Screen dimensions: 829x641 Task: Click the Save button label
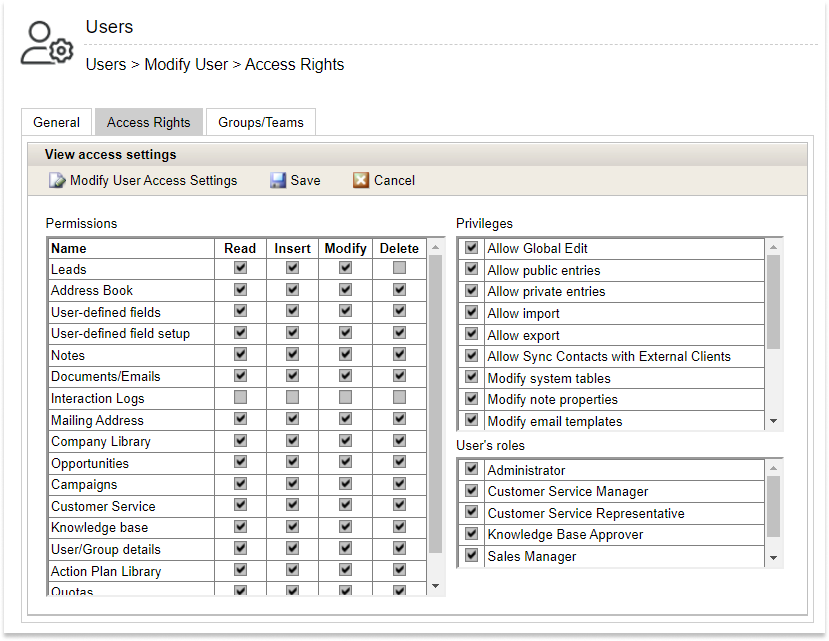305,181
